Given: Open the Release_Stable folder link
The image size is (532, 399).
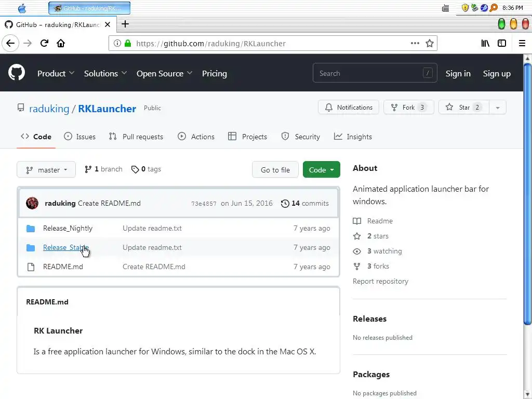Looking at the screenshot, I should click(66, 248).
